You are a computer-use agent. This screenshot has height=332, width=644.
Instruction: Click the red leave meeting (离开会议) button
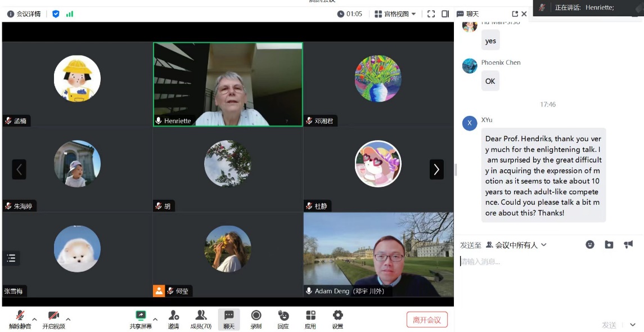pos(427,320)
